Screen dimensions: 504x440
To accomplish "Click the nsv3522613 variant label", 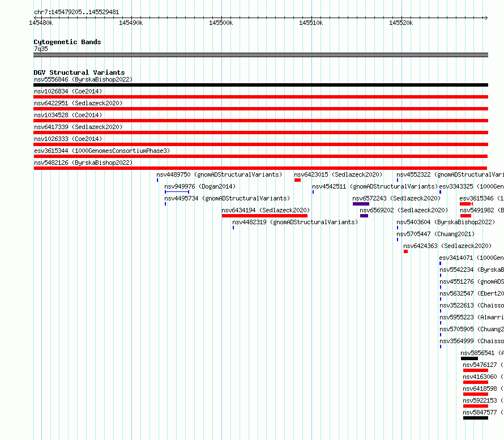I will pos(472,305).
